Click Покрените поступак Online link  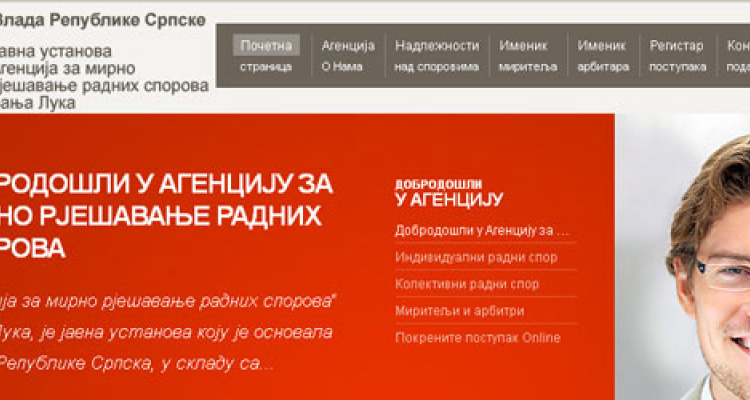[x=478, y=338]
